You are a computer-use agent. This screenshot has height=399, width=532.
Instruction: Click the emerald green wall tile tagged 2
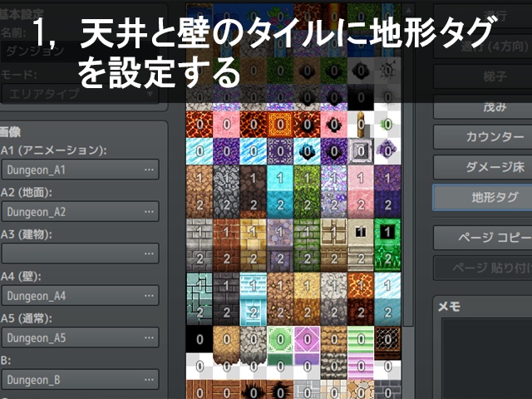pos(387,259)
